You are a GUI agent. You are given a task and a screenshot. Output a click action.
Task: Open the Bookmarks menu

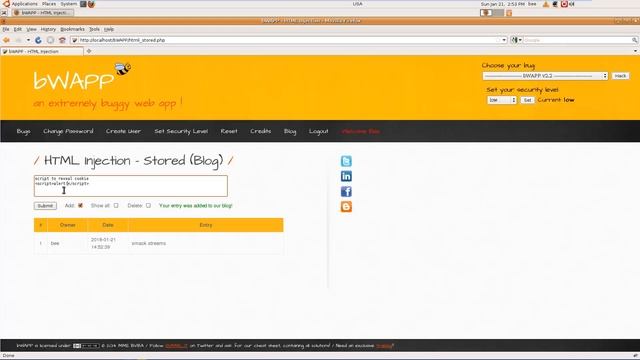tap(72, 29)
